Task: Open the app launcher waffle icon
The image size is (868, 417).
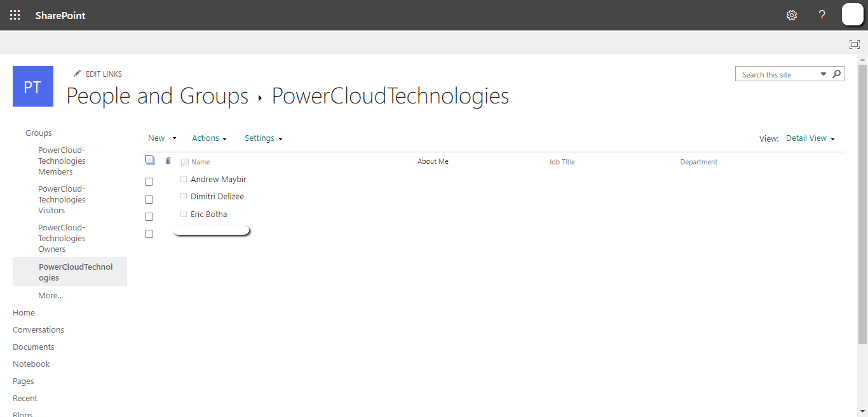Action: (x=15, y=15)
